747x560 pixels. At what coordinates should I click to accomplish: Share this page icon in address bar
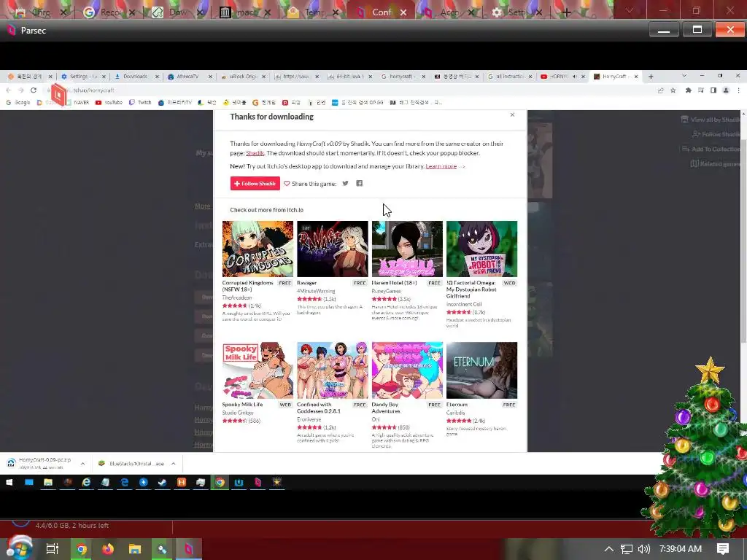[660, 90]
